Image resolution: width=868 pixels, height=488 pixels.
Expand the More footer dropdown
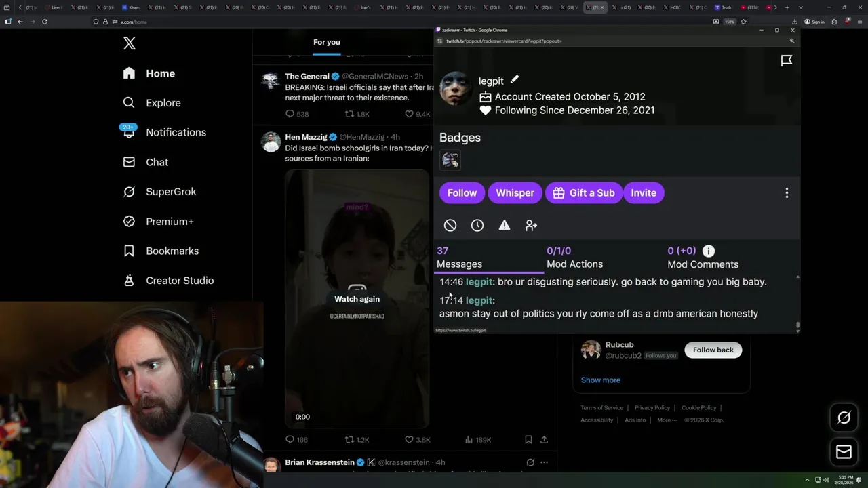click(667, 420)
